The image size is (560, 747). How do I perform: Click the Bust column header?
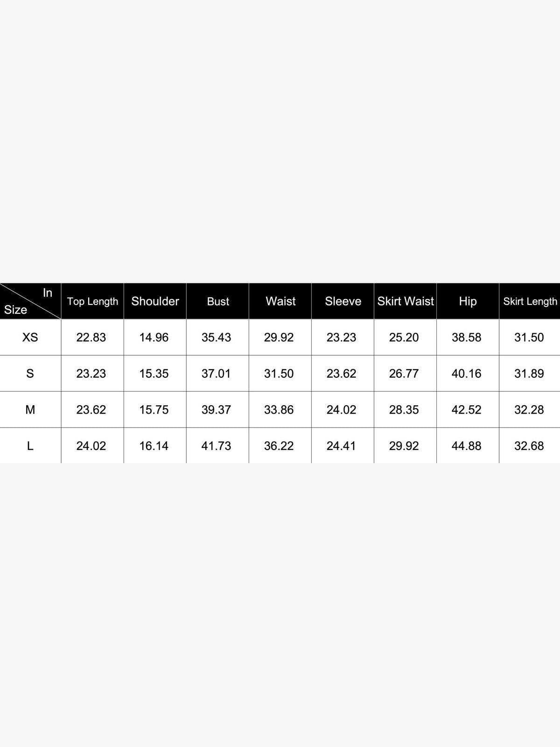pos(217,301)
